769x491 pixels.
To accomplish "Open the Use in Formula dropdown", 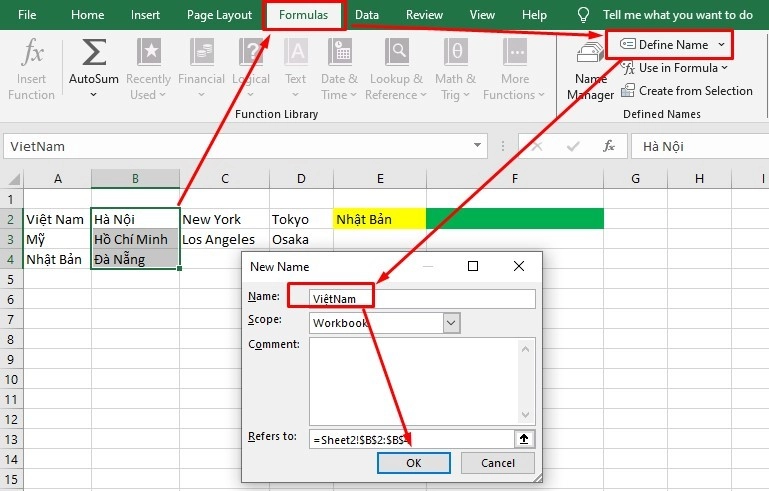I will coord(677,68).
